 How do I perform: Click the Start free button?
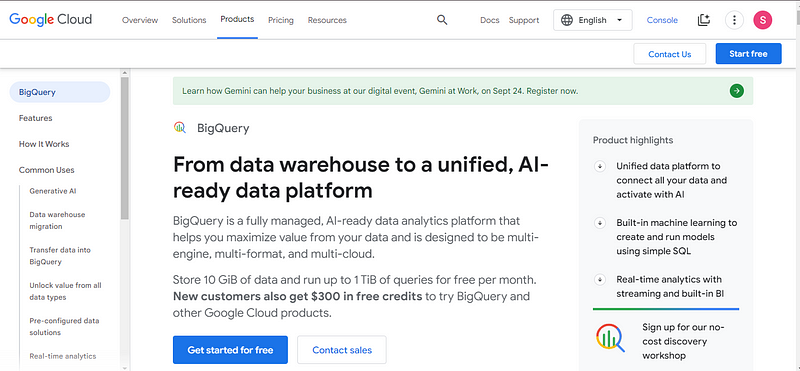[x=748, y=54]
